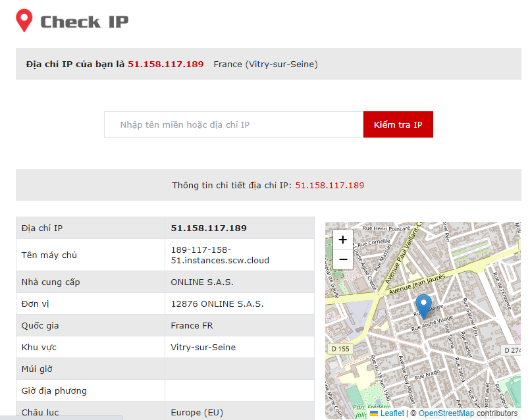The width and height of the screenshot is (530, 420).
Task: Click the IP in the Thông tin chi tiết header
Action: pos(331,185)
